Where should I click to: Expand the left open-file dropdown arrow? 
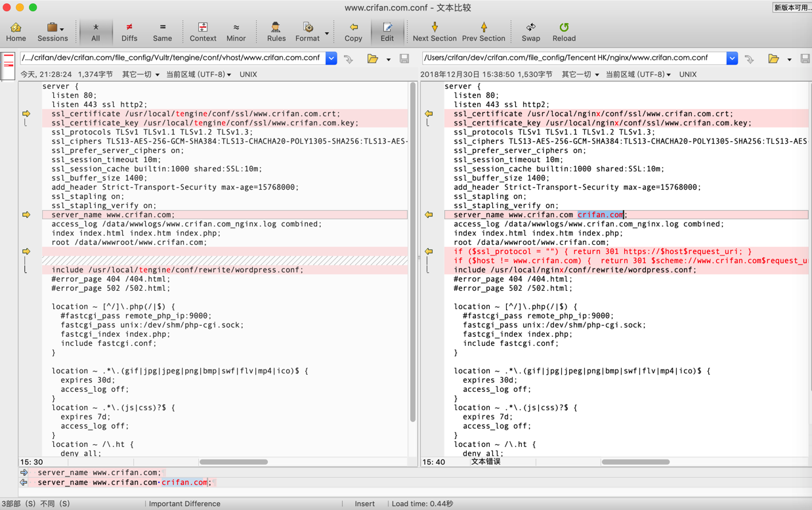pyautogui.click(x=389, y=60)
